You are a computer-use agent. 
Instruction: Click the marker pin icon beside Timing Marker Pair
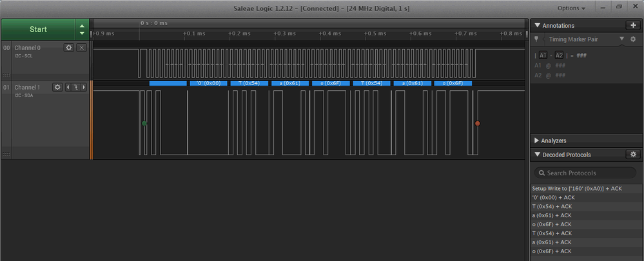pyautogui.click(x=536, y=39)
